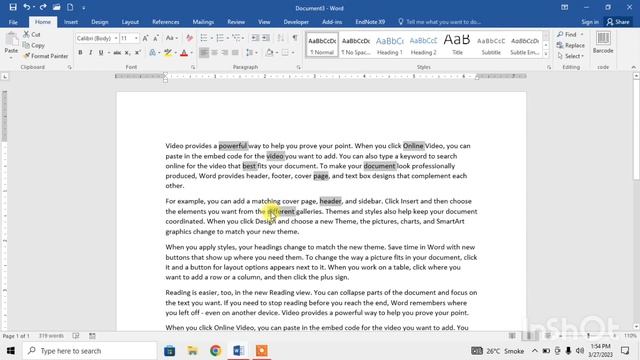Click Tell me what you want to do box
Image resolution: width=640 pixels, height=360 pixels.
(439, 22)
